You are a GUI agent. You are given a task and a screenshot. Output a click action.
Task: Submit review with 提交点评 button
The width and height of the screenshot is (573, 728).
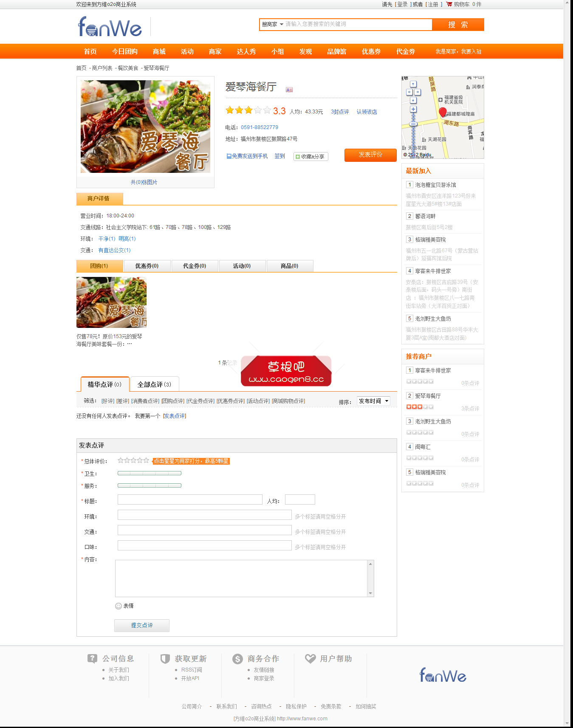[142, 625]
